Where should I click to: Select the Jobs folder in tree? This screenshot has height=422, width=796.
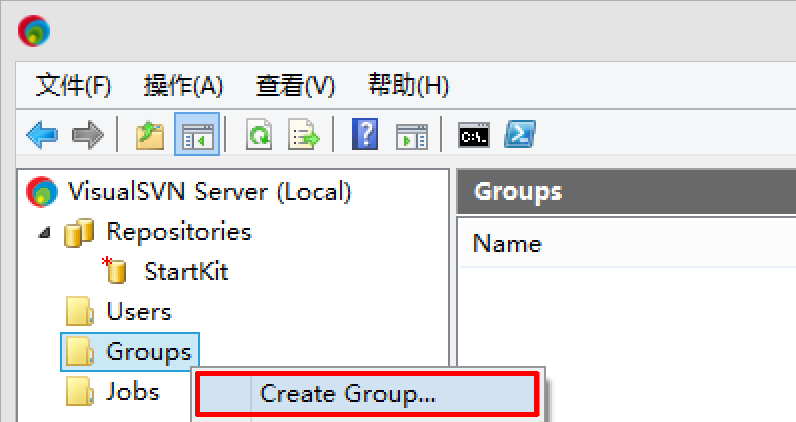pyautogui.click(x=132, y=391)
